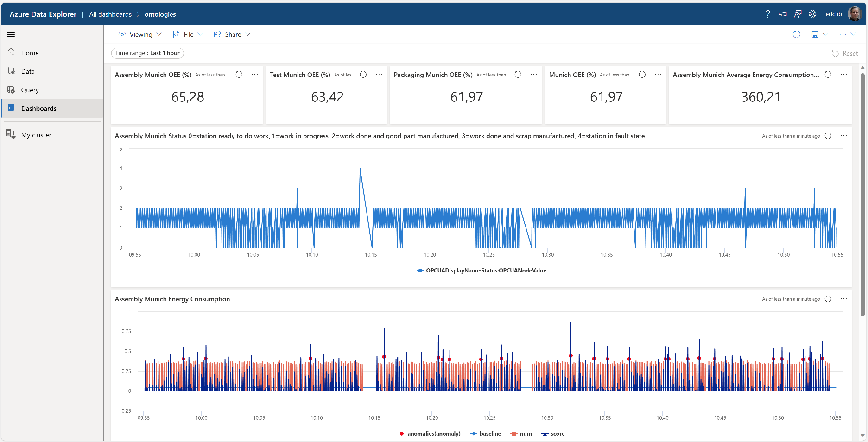This screenshot has height=442, width=868.
Task: Refresh the entire dashboard using toolbar icon
Action: 796,34
